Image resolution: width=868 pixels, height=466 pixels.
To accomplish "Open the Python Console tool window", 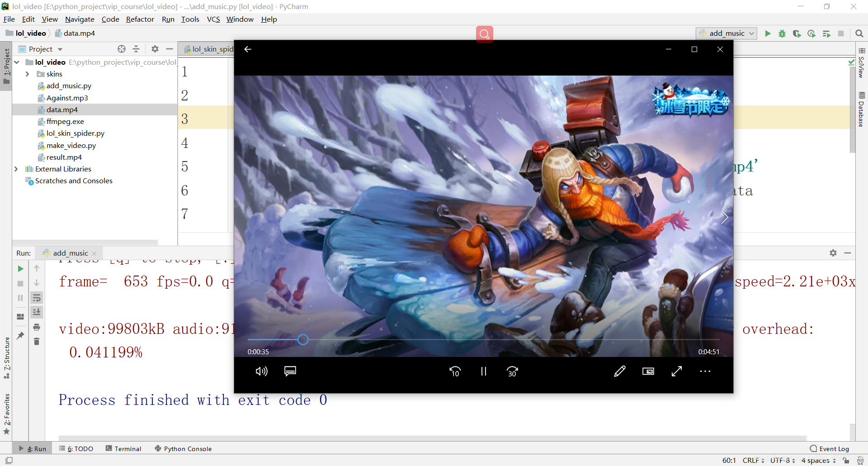I will point(183,448).
